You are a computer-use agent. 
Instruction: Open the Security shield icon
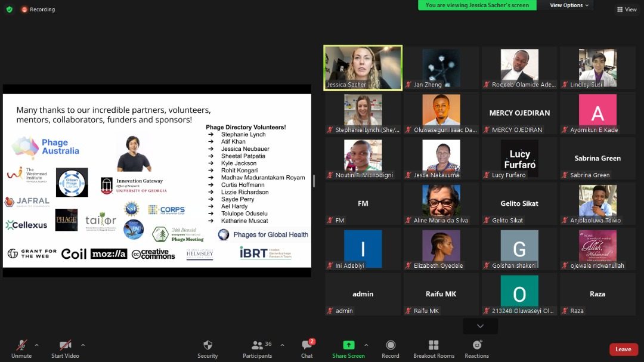point(208,345)
